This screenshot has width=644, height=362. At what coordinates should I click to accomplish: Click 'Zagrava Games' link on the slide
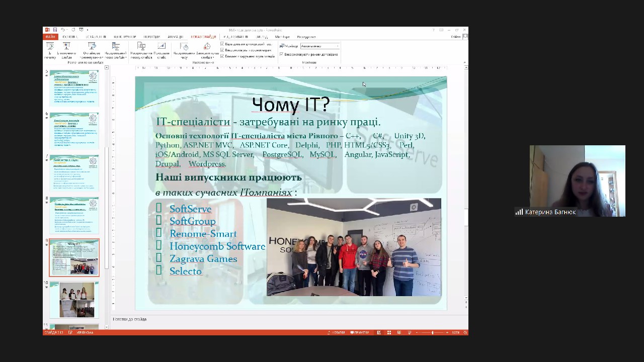(203, 259)
